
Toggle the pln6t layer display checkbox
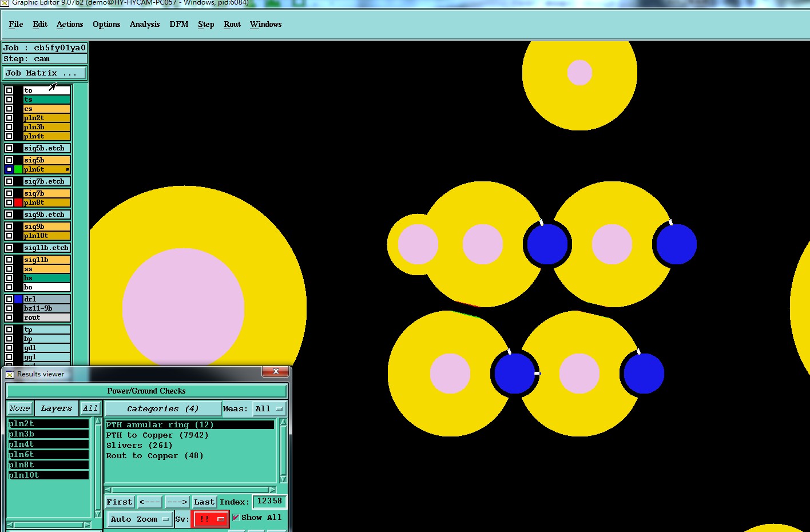(9, 169)
